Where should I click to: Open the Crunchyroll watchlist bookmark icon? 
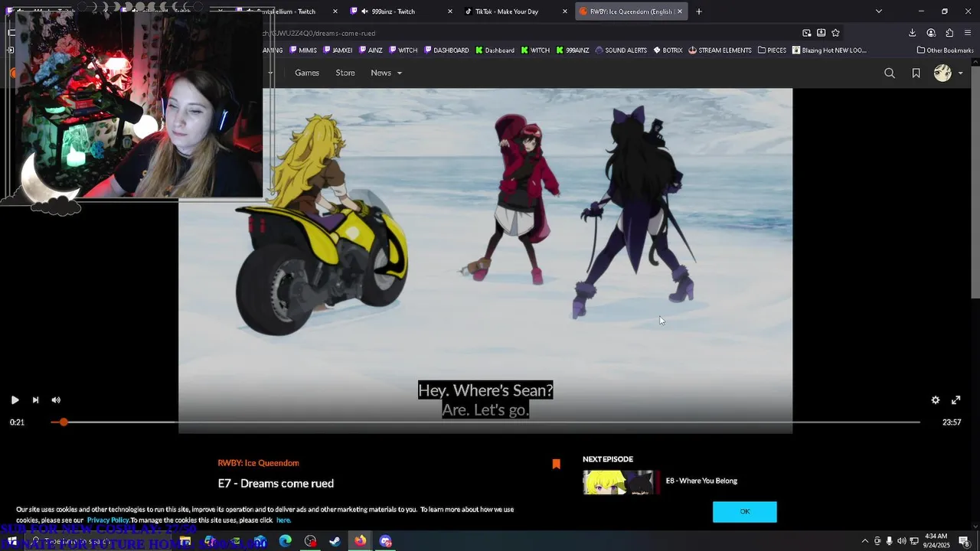(916, 73)
